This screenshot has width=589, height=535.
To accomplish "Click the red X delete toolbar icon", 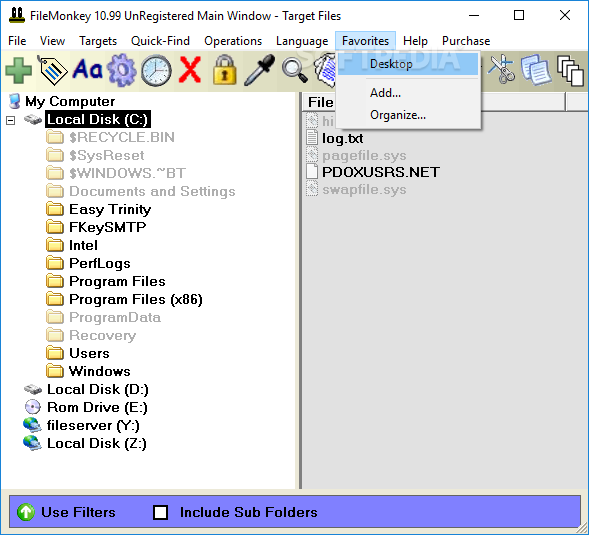I will (x=190, y=70).
